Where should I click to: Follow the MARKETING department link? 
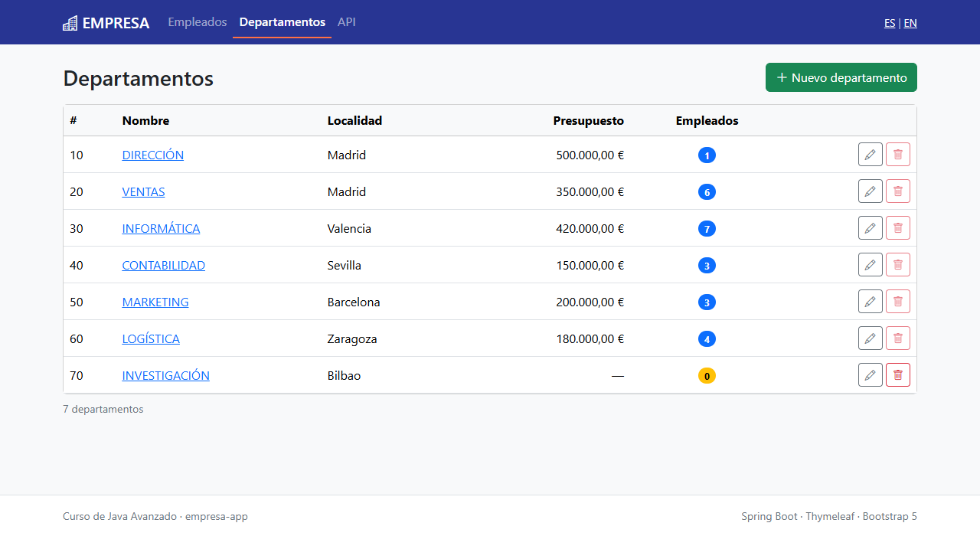click(155, 302)
